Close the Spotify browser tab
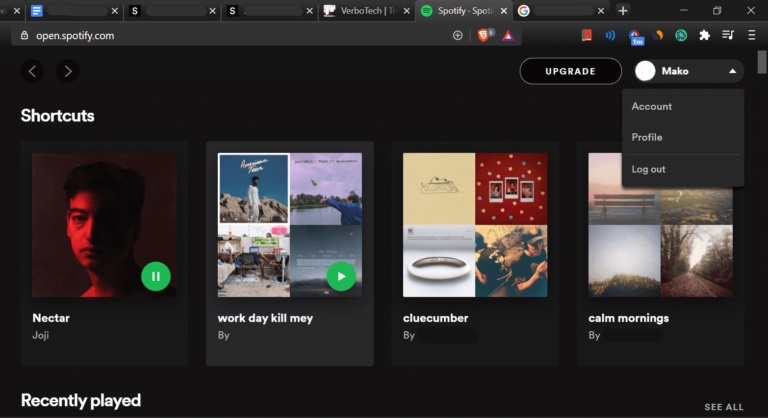The height and width of the screenshot is (418, 768). tap(504, 11)
